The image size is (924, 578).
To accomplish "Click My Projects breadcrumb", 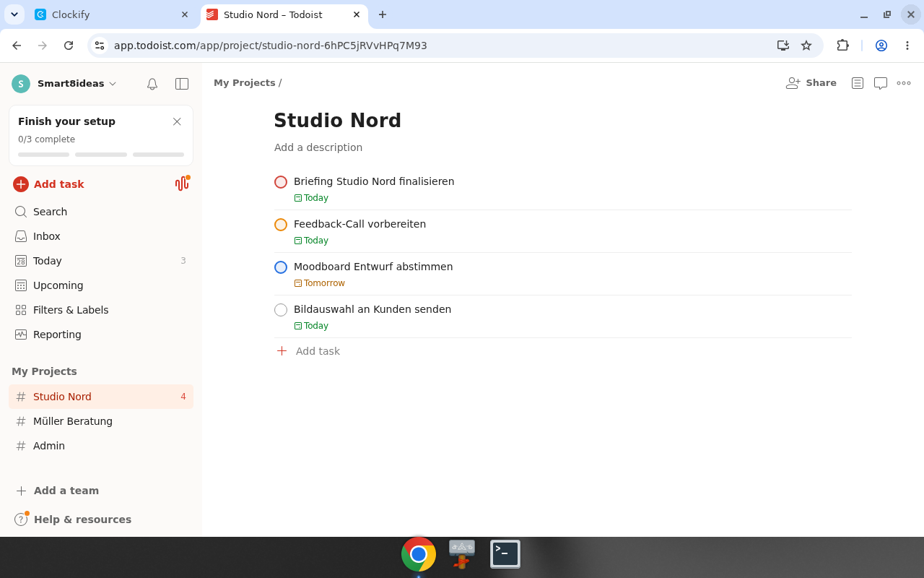I will (245, 83).
